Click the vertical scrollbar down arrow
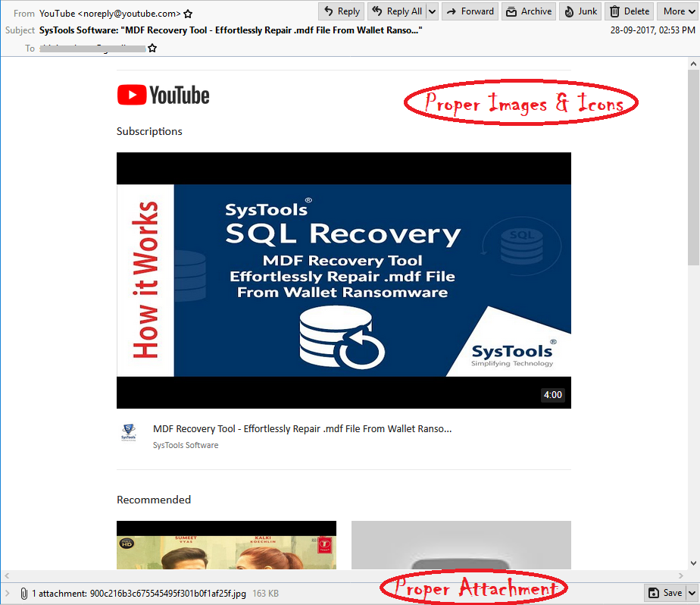The width and height of the screenshot is (700, 605). tap(693, 563)
